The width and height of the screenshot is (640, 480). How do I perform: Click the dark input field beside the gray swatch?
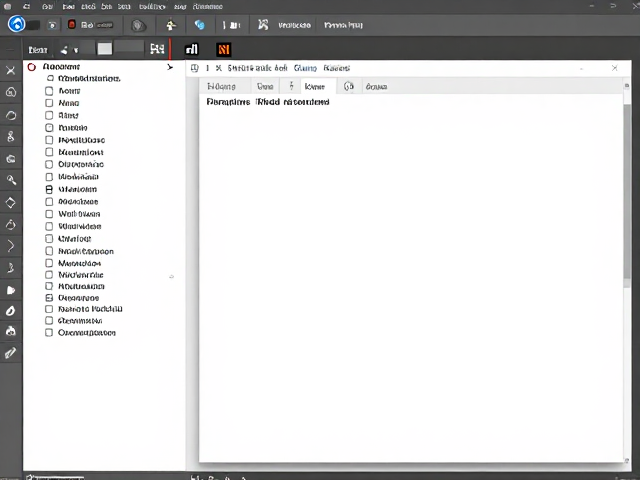(129, 48)
